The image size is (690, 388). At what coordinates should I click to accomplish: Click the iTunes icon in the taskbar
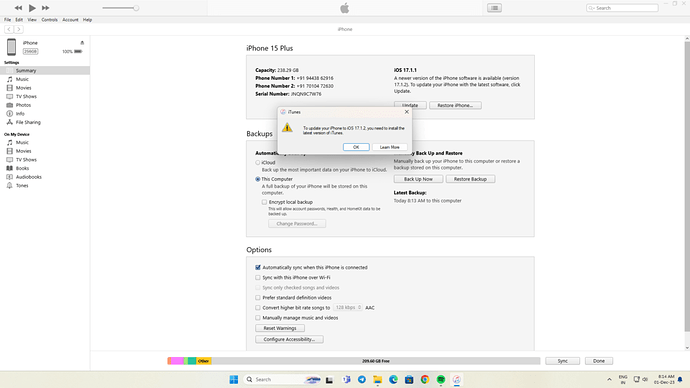(x=457, y=380)
